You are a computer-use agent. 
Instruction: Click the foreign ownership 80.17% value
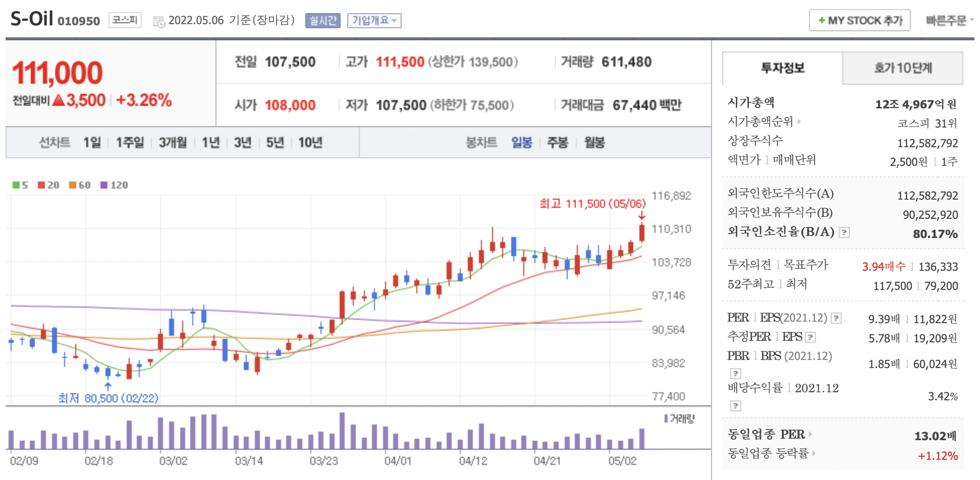(935, 234)
